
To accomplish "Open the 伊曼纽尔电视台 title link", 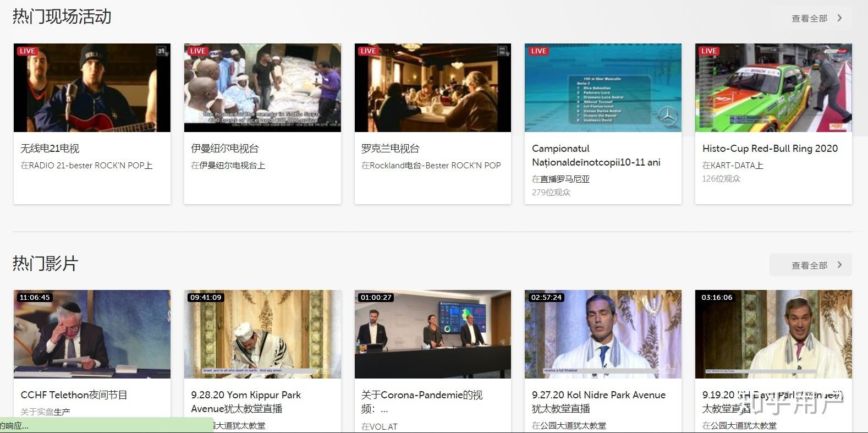I will pos(225,149).
